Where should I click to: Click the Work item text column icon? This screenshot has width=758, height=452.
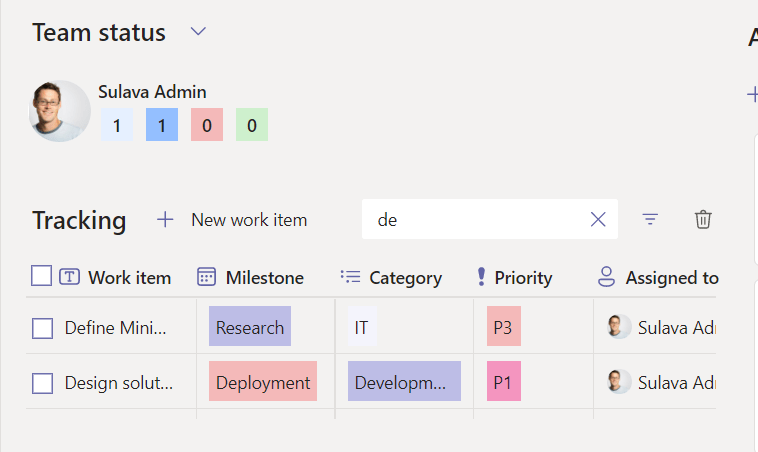(69, 277)
